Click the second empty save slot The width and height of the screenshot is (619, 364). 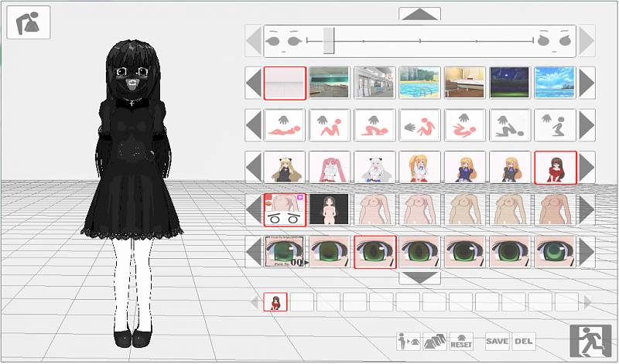[x=327, y=302]
